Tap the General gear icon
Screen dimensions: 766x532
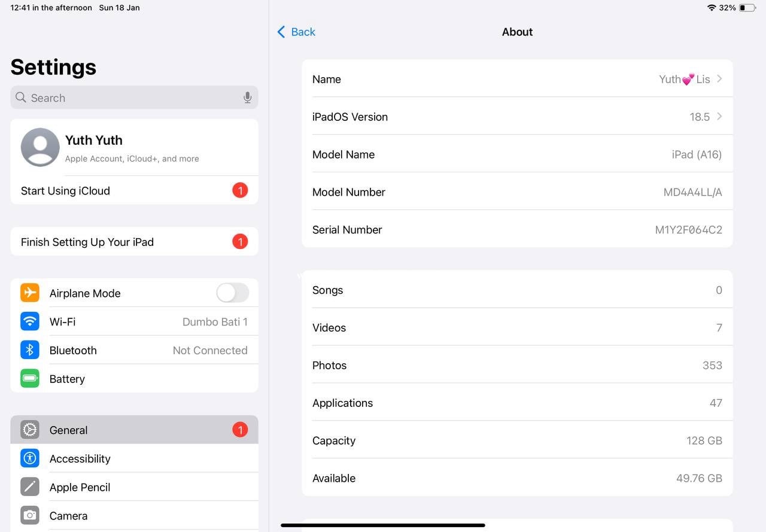[30, 430]
